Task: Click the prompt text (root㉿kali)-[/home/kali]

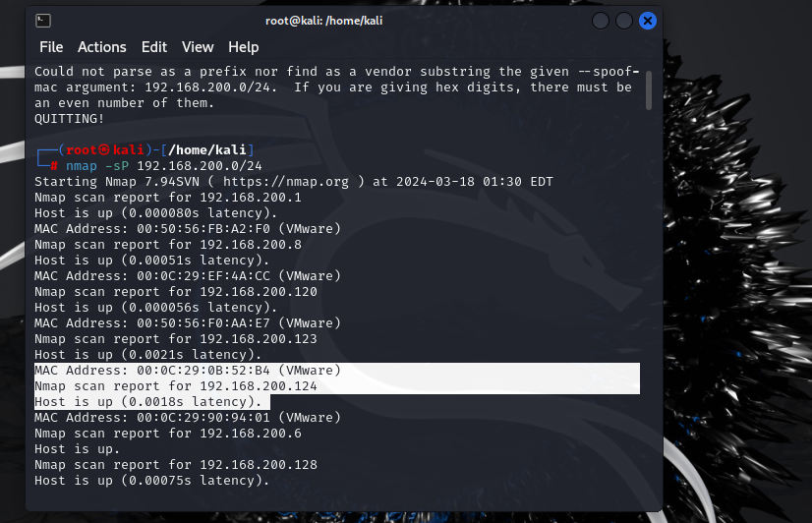Action: (x=155, y=150)
